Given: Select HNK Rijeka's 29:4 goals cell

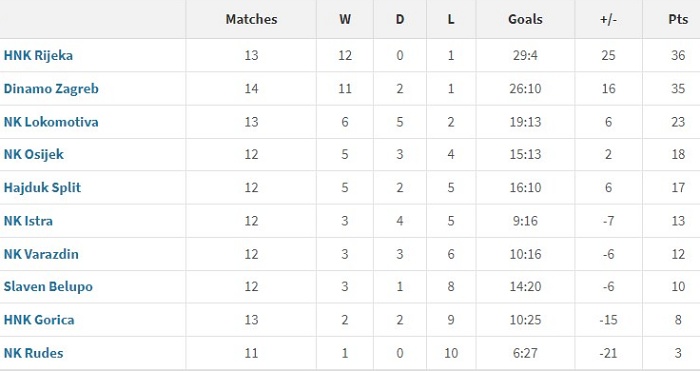Looking at the screenshot, I should [x=525, y=55].
